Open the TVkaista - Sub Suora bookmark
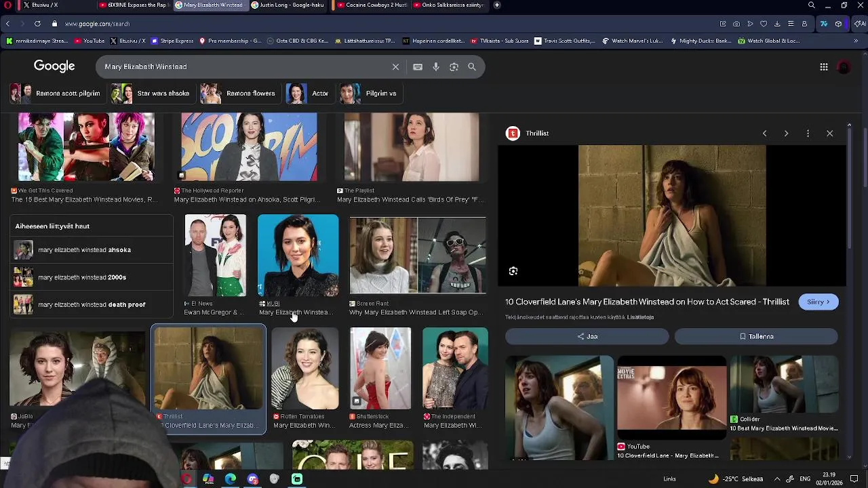Screen dimensions: 868x488 pyautogui.click(x=498, y=41)
